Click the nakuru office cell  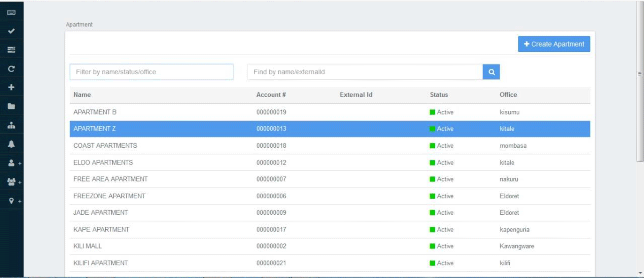tap(509, 179)
